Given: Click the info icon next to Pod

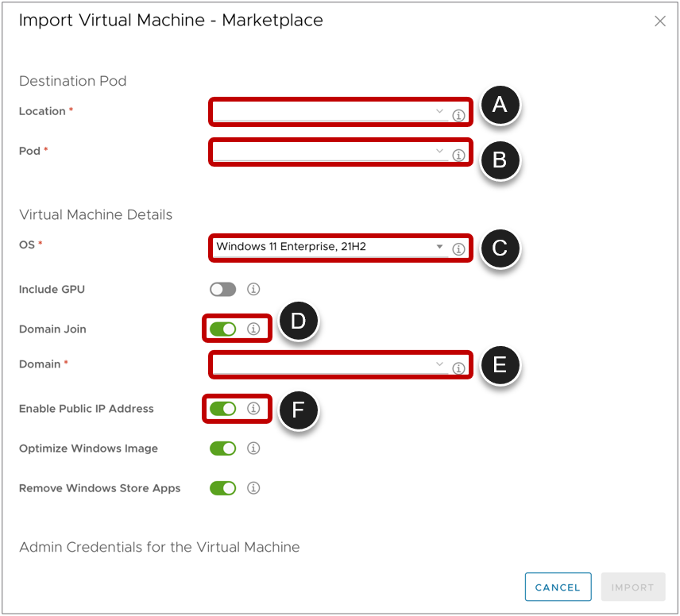Looking at the screenshot, I should 459,156.
